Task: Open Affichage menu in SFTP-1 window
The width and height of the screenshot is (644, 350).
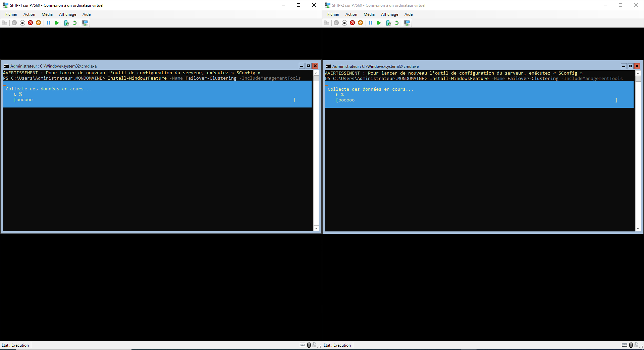Action: click(x=67, y=14)
